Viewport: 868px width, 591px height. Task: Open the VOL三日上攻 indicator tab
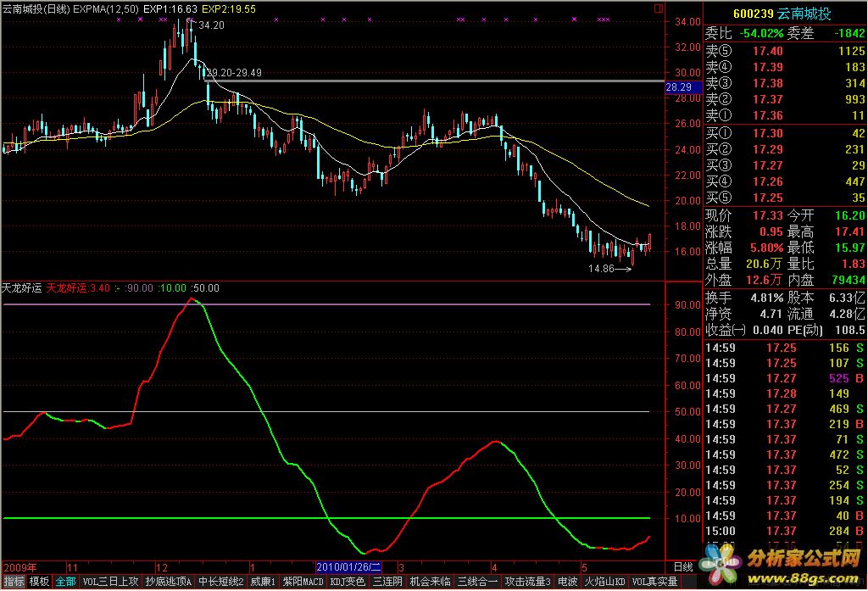click(x=110, y=581)
